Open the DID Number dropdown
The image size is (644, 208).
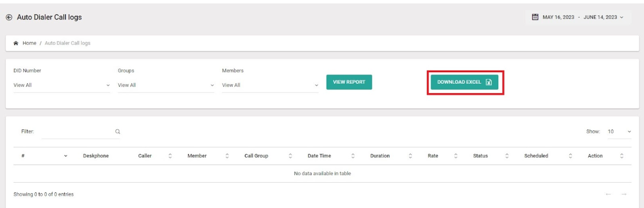coord(62,85)
